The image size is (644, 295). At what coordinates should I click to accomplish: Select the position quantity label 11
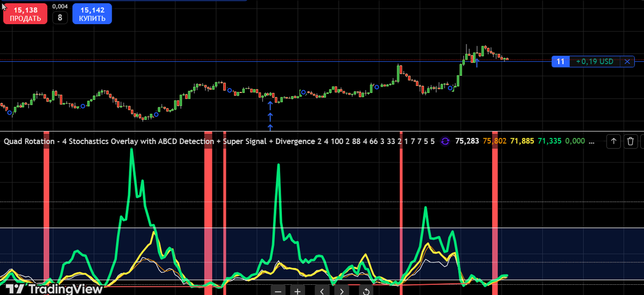(x=560, y=62)
